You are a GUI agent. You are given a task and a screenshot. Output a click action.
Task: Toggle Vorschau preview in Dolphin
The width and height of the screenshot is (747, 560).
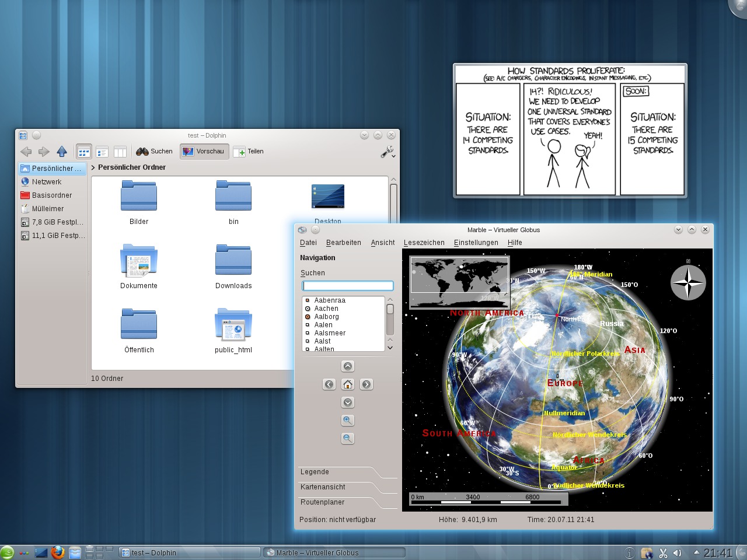coord(204,152)
